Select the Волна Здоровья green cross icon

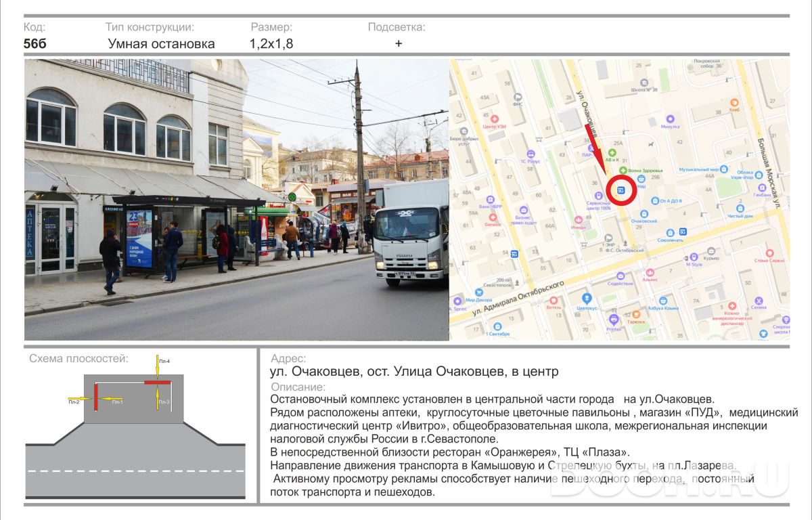point(623,169)
